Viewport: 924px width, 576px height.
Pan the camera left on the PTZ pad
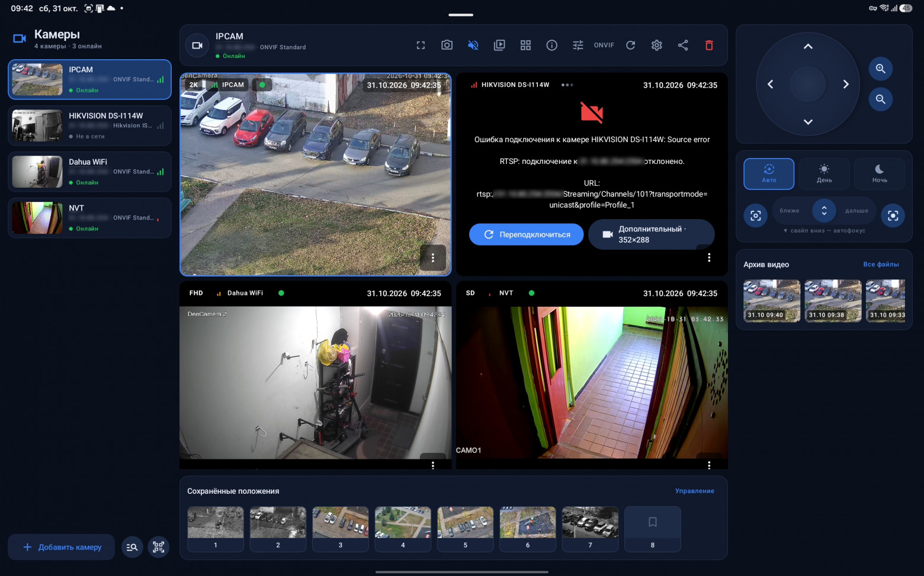771,84
